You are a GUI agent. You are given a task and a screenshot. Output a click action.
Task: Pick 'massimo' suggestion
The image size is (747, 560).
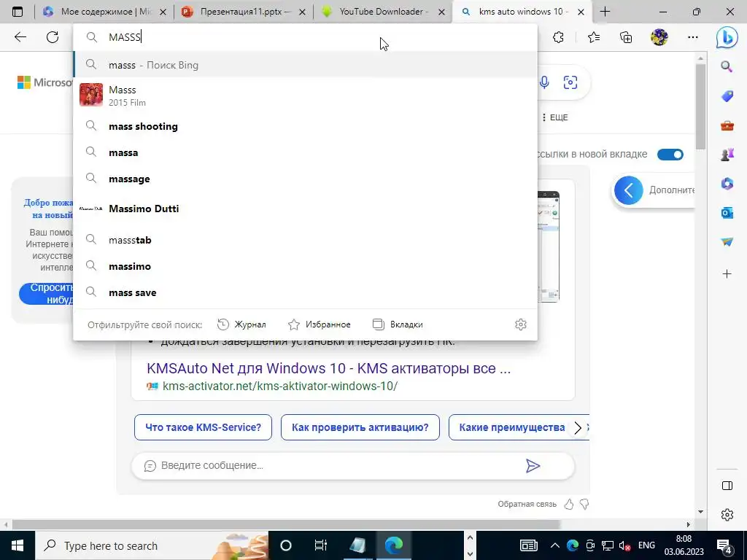point(306,266)
